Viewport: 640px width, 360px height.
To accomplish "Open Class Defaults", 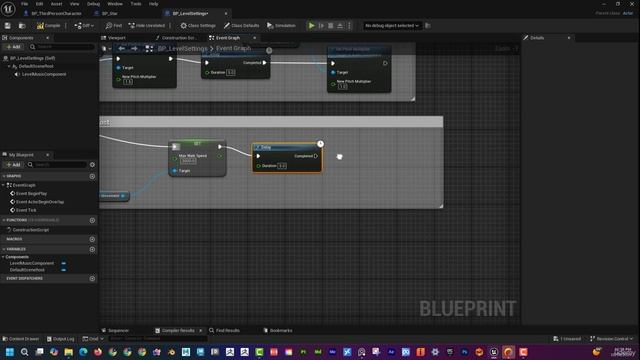I will [x=241, y=26].
